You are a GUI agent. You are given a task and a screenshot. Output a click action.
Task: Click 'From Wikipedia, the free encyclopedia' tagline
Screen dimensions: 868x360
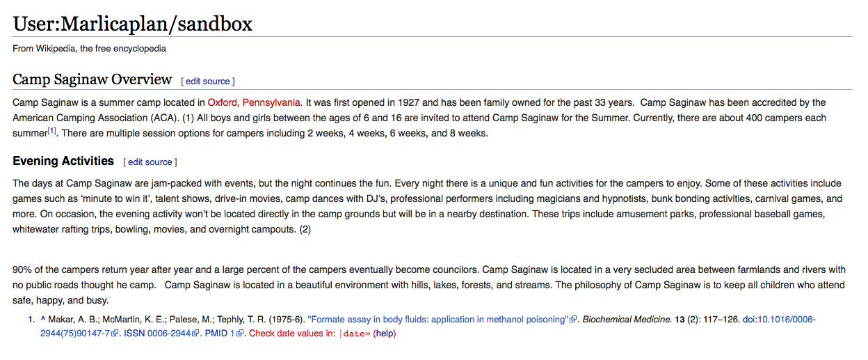(90, 49)
